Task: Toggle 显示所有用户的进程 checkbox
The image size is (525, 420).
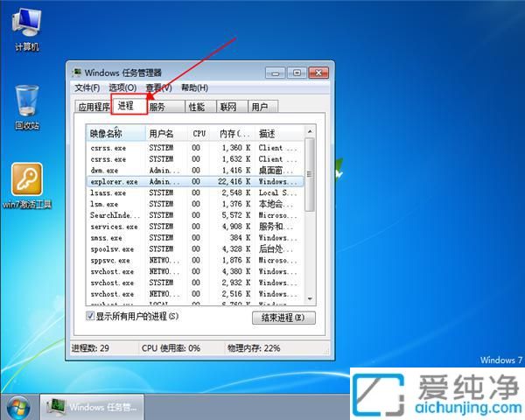Action: coord(90,316)
